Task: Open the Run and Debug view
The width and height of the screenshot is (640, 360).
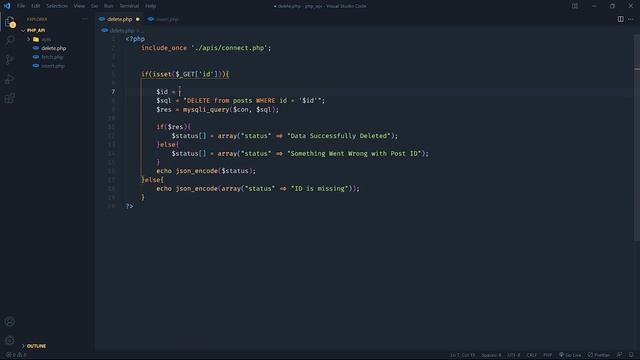Action: point(10,79)
